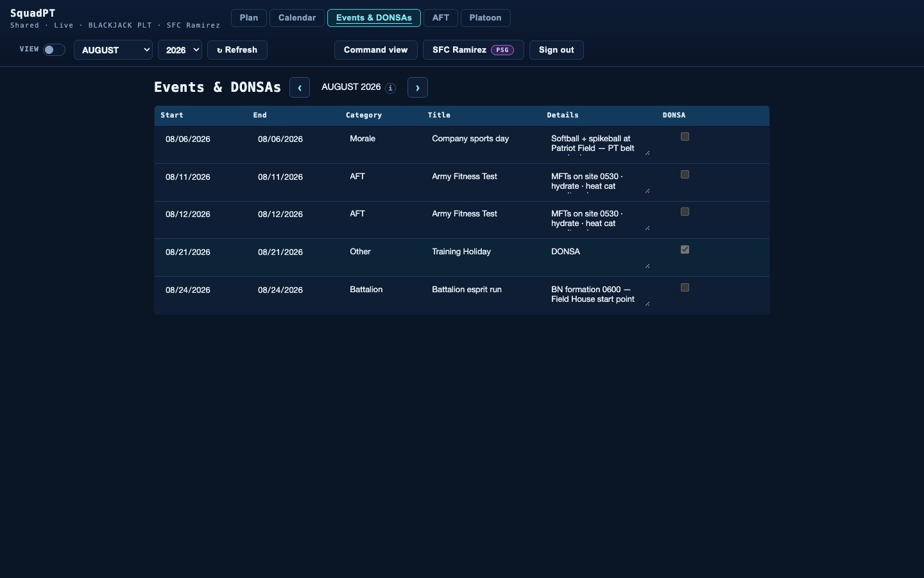Open the AUGUST month dropdown
Viewport: 924px width, 578px height.
coord(113,50)
